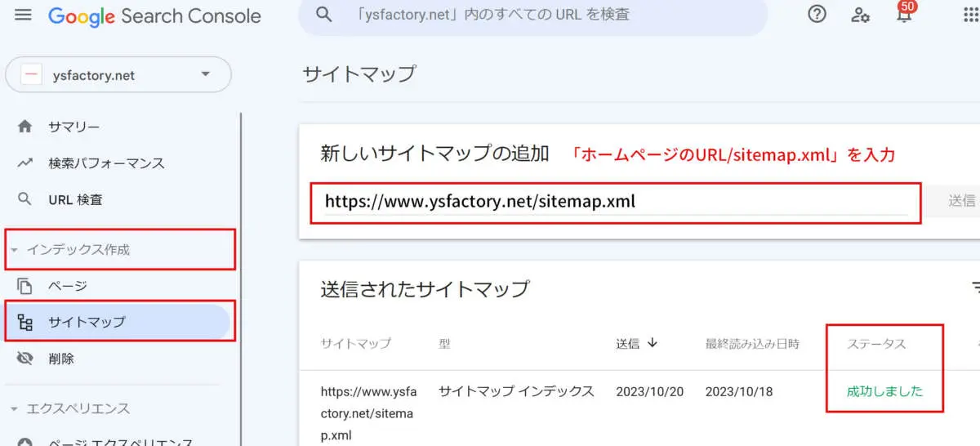The height and width of the screenshot is (446, 980).
Task: Click the 送信 submit button
Action: pos(962,201)
